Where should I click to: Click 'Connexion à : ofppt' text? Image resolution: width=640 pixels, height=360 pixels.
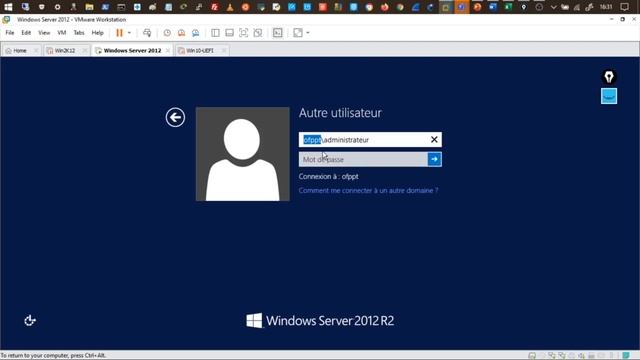click(329, 177)
